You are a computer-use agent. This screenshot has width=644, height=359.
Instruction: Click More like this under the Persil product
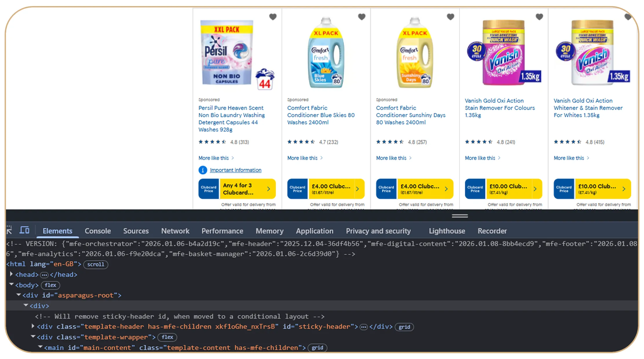[x=214, y=158]
